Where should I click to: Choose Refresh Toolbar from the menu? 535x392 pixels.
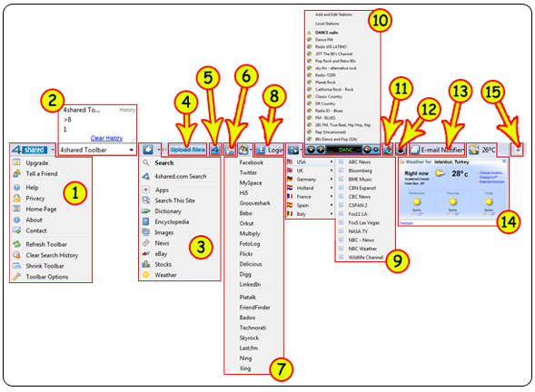(46, 244)
